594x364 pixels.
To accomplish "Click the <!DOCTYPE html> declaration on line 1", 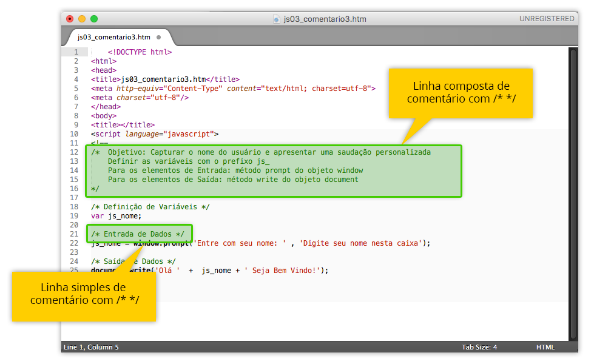I will [x=140, y=52].
